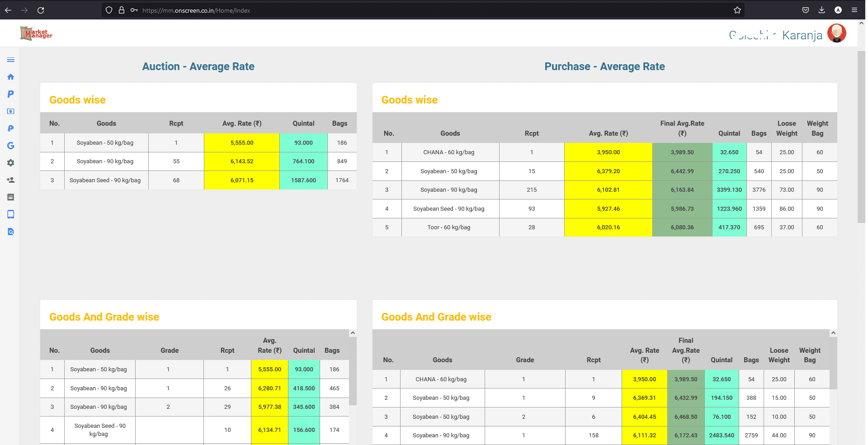The width and height of the screenshot is (868, 445).
Task: Click the tracking protection shield icon
Action: (109, 10)
